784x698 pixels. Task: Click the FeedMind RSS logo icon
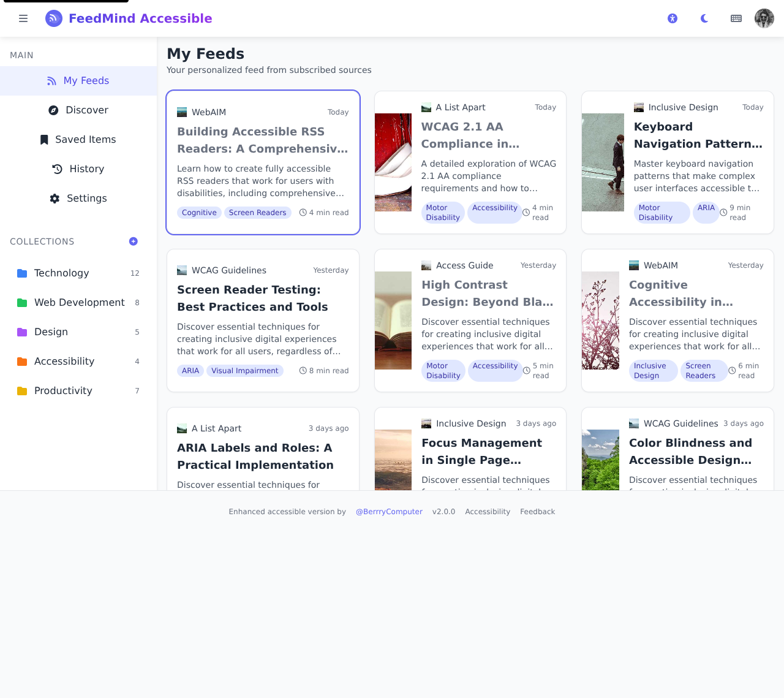tap(53, 18)
